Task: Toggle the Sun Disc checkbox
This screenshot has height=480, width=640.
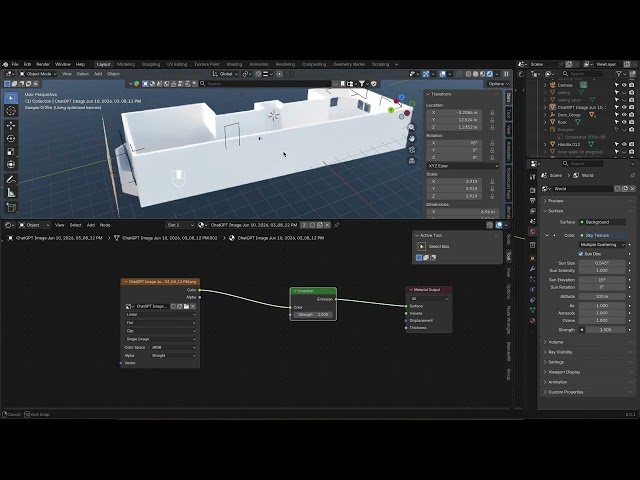Action: (x=581, y=254)
